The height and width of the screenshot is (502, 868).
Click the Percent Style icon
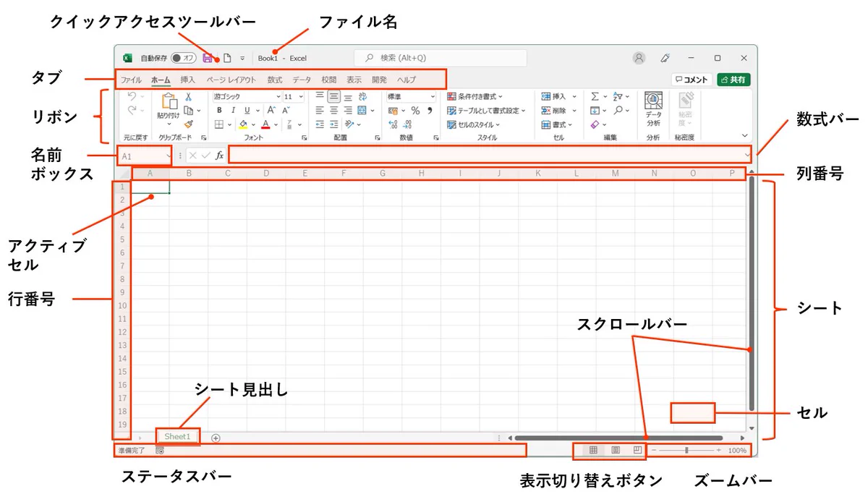415,110
